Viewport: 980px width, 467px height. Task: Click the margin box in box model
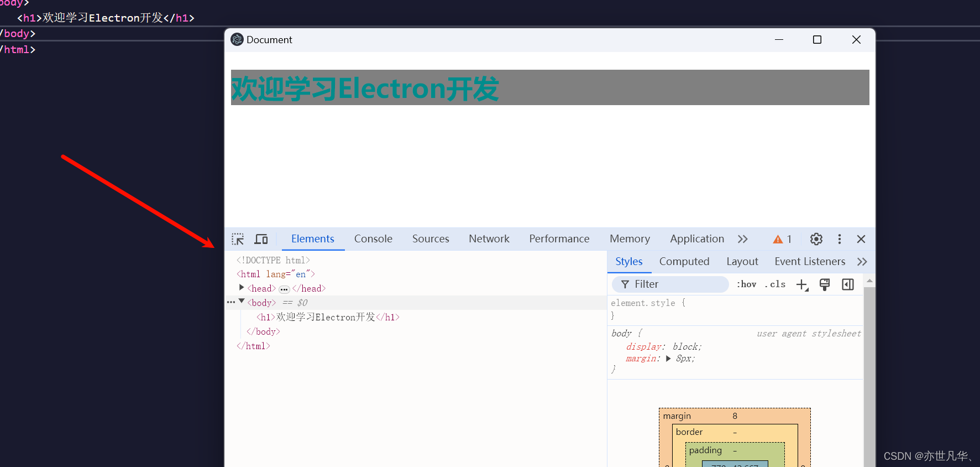click(x=677, y=416)
